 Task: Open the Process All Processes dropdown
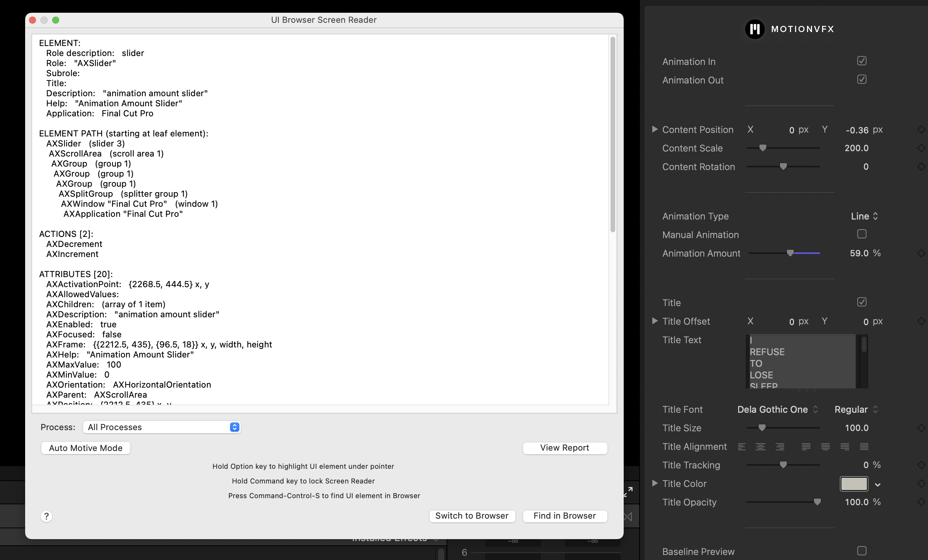(162, 427)
